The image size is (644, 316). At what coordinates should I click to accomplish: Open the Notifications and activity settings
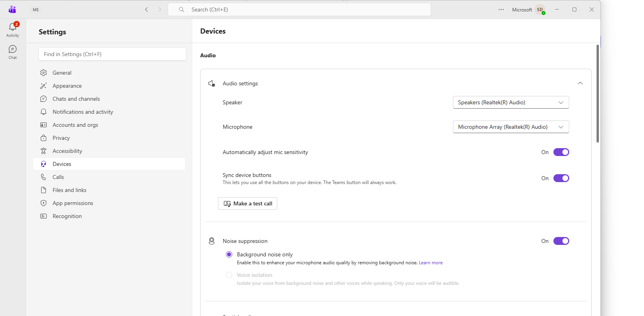tap(83, 112)
